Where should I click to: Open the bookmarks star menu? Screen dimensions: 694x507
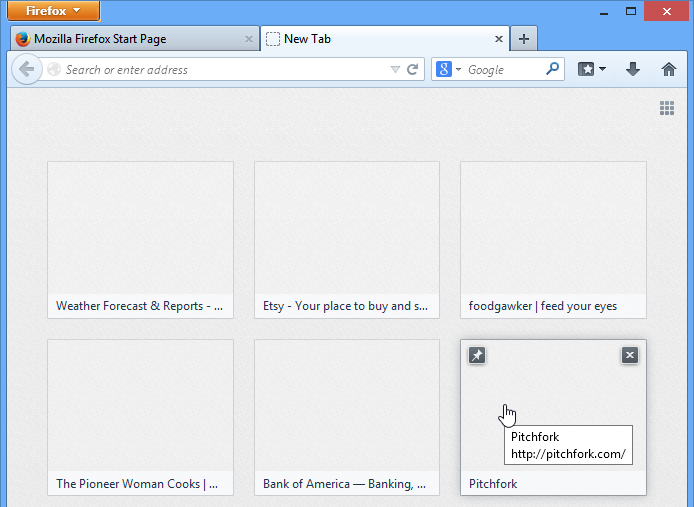(x=586, y=69)
